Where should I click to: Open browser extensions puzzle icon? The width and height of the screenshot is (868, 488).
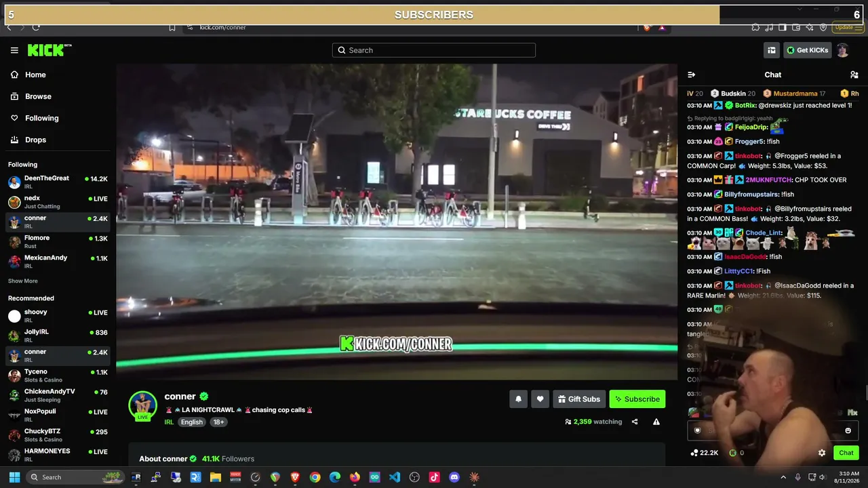(x=755, y=27)
